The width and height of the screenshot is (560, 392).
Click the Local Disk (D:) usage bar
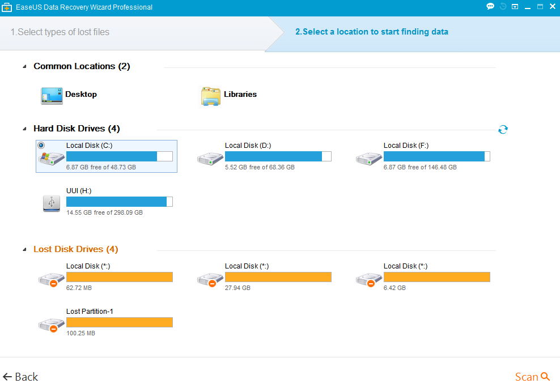pyautogui.click(x=278, y=156)
